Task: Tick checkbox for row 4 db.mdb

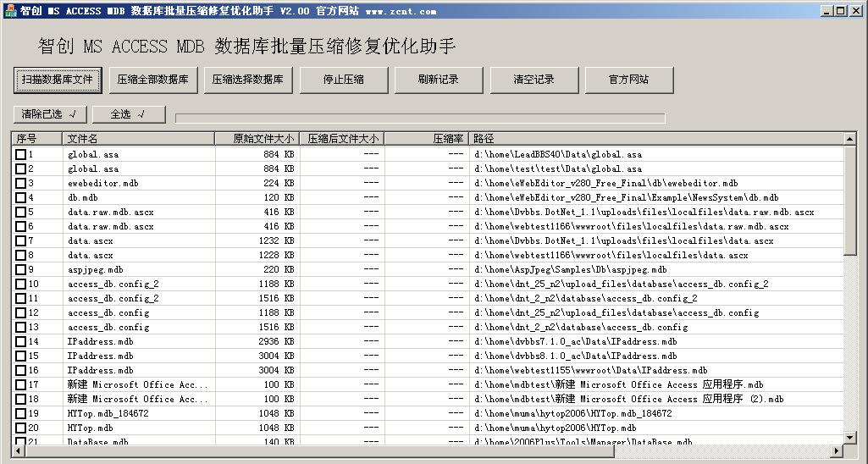Action: (20, 197)
